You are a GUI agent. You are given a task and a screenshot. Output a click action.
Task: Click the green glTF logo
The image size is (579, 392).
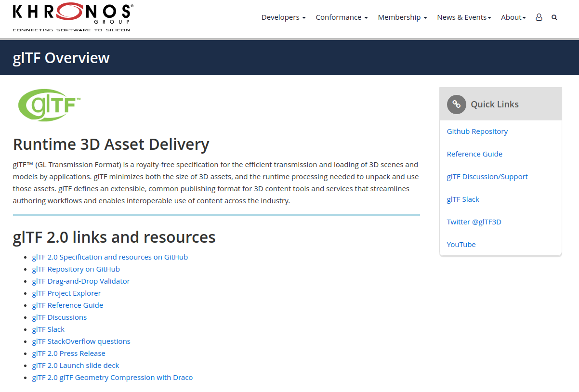[49, 105]
